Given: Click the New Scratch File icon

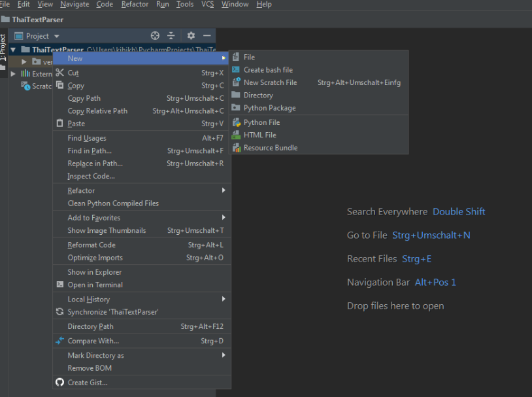Looking at the screenshot, I should click(x=236, y=82).
